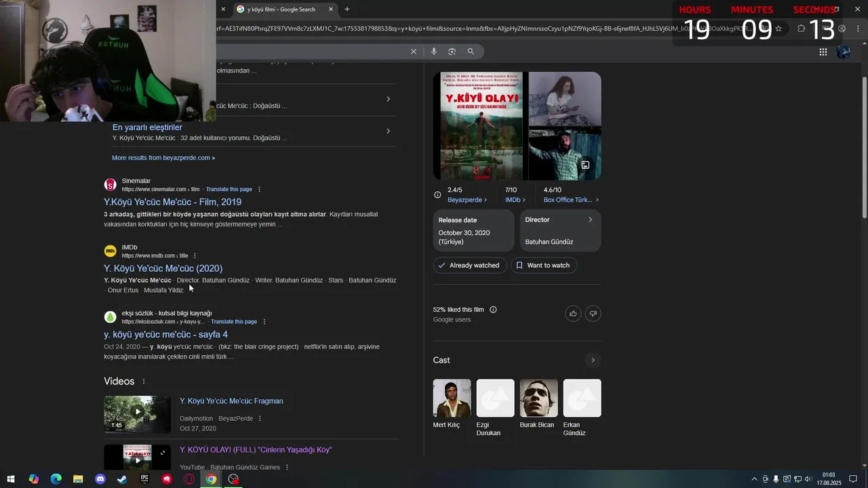Translate the ekşi sözlük result page
The height and width of the screenshot is (488, 868).
pos(234,322)
